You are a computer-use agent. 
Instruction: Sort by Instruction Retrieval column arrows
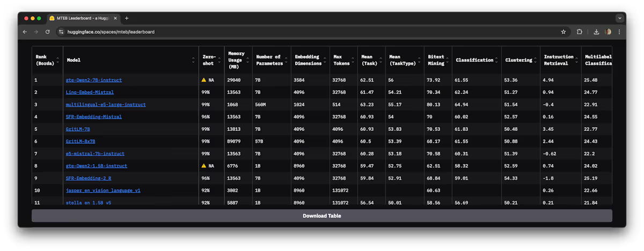[x=577, y=60]
